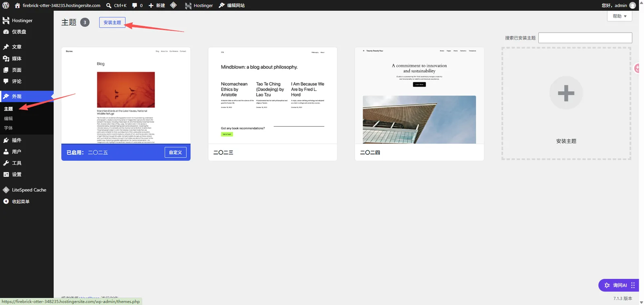Open 评论 in the sidebar menu
644x305 pixels.
27,81
